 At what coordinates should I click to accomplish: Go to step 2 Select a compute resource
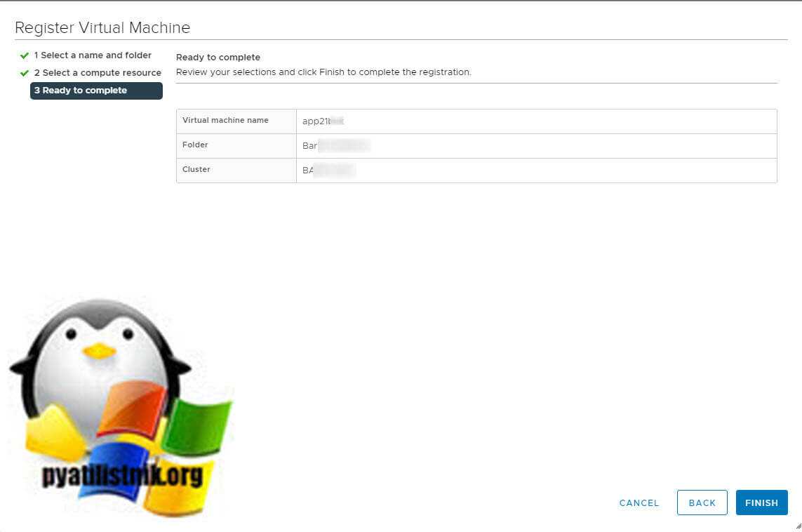pyautogui.click(x=98, y=72)
